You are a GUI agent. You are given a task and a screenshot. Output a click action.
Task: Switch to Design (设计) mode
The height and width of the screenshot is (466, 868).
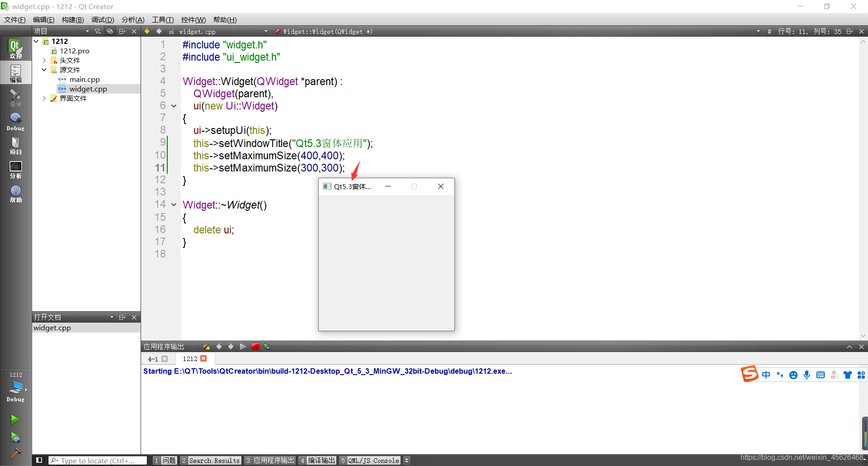[15, 97]
